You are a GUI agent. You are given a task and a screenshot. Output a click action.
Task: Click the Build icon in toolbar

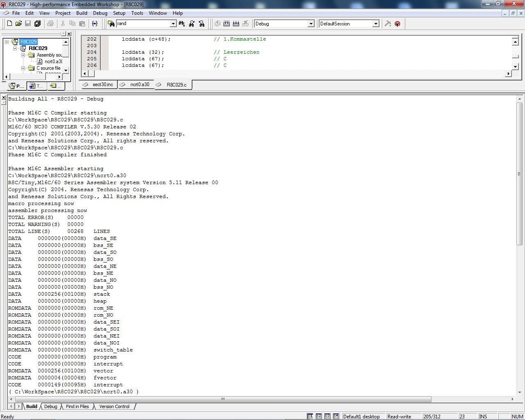227,24
